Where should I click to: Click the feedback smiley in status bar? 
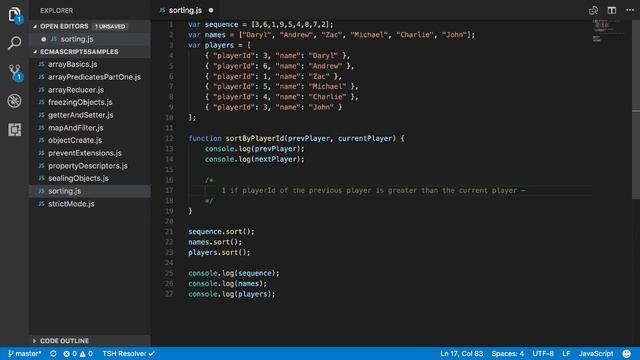627,353
